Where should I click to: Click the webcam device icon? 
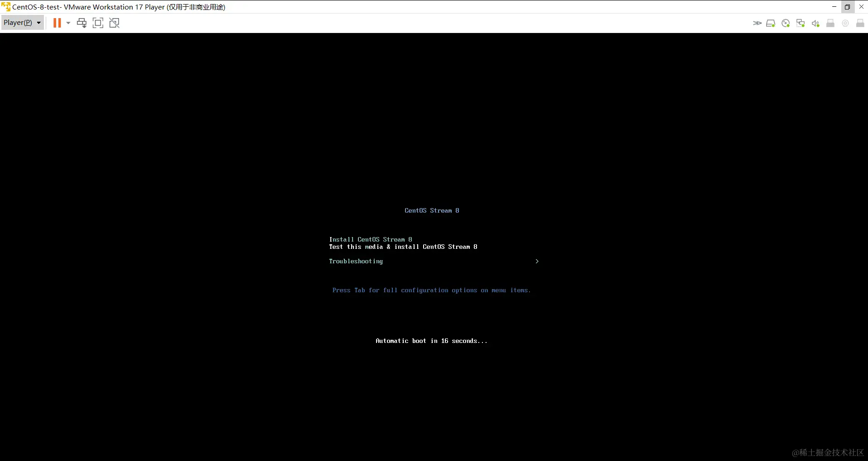tap(845, 23)
